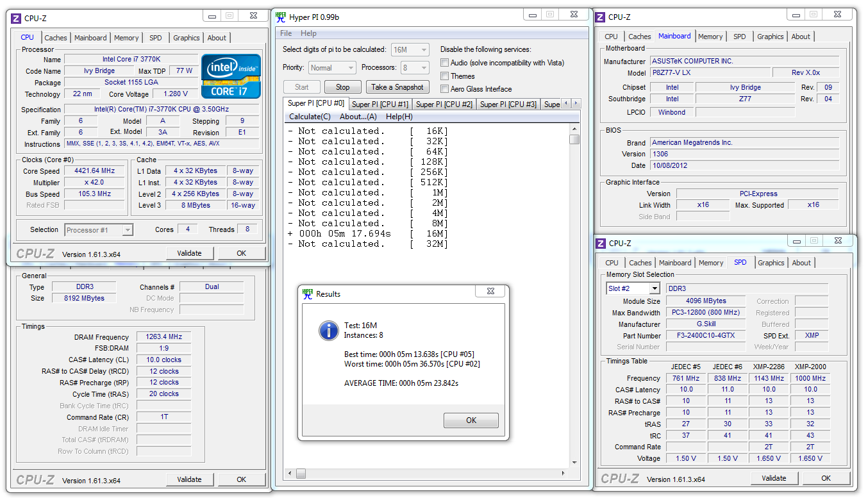868x498 pixels.
Task: Toggle the Themes checkbox
Action: click(444, 76)
